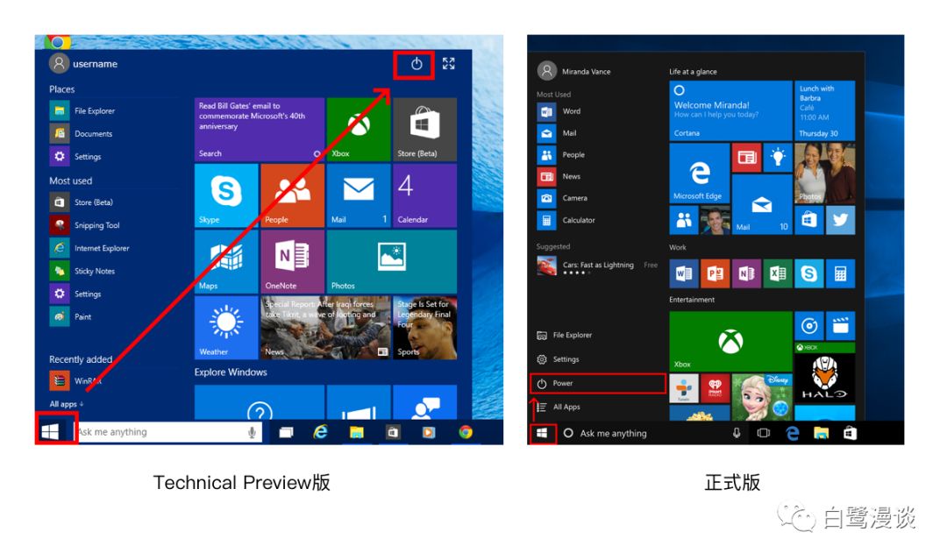
Task: Open Sticky Notes
Action: (82, 271)
